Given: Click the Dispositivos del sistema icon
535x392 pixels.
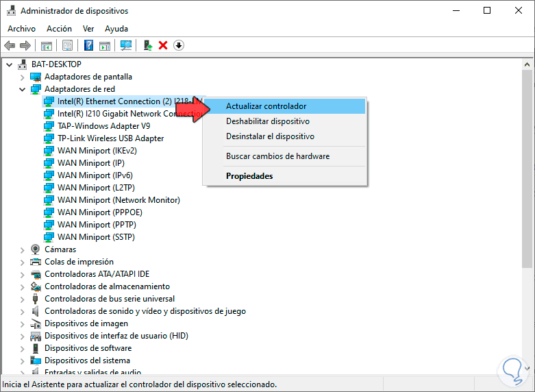Looking at the screenshot, I should click(36, 360).
